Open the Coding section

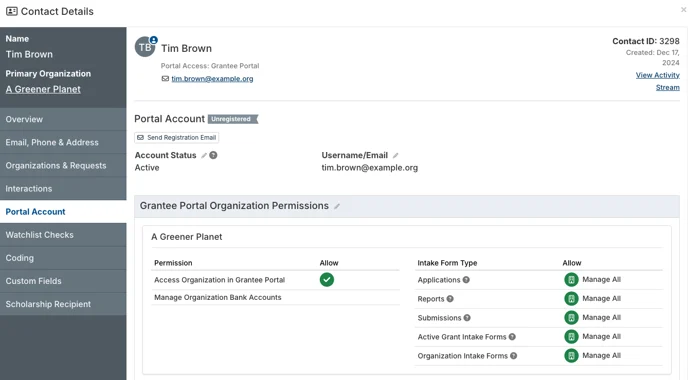pyautogui.click(x=63, y=258)
